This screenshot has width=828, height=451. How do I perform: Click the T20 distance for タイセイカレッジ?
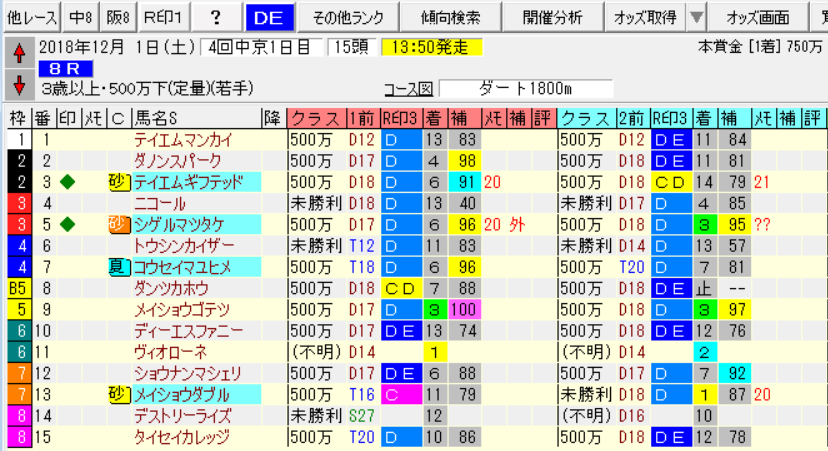pyautogui.click(x=362, y=437)
